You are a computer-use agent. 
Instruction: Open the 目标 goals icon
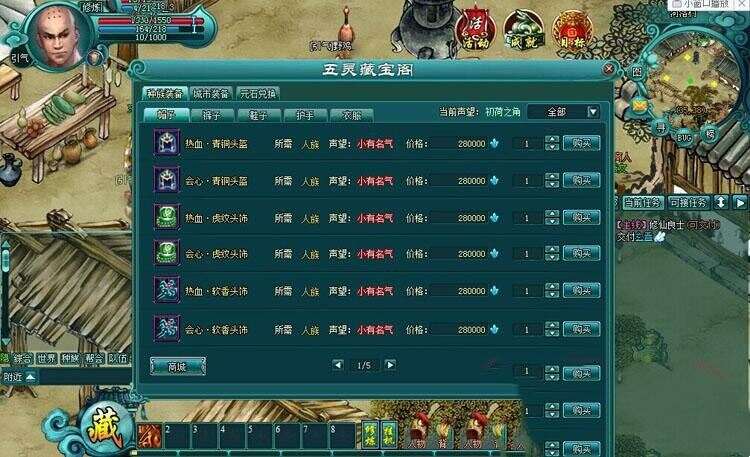point(573,31)
